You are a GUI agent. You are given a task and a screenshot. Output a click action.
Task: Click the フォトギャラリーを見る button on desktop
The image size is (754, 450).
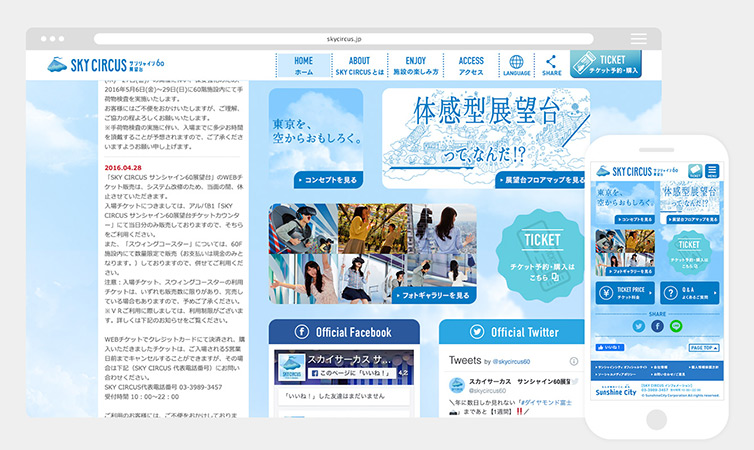(434, 295)
